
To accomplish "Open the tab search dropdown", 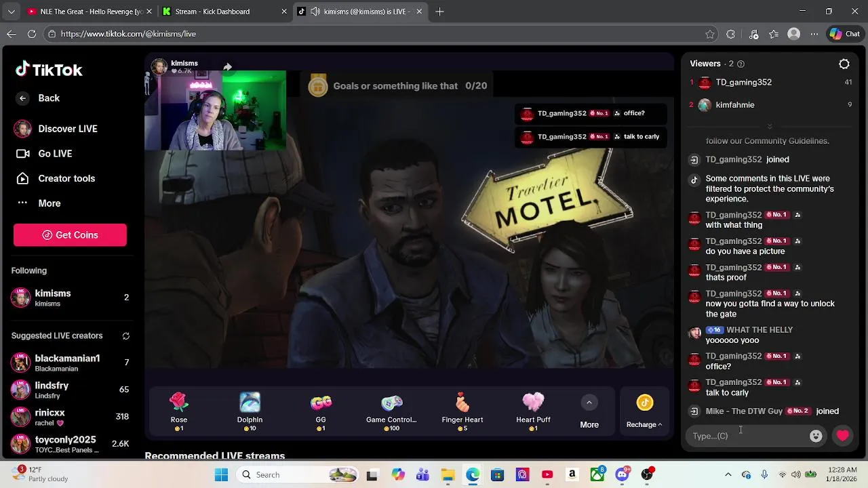I will tap(12, 12).
